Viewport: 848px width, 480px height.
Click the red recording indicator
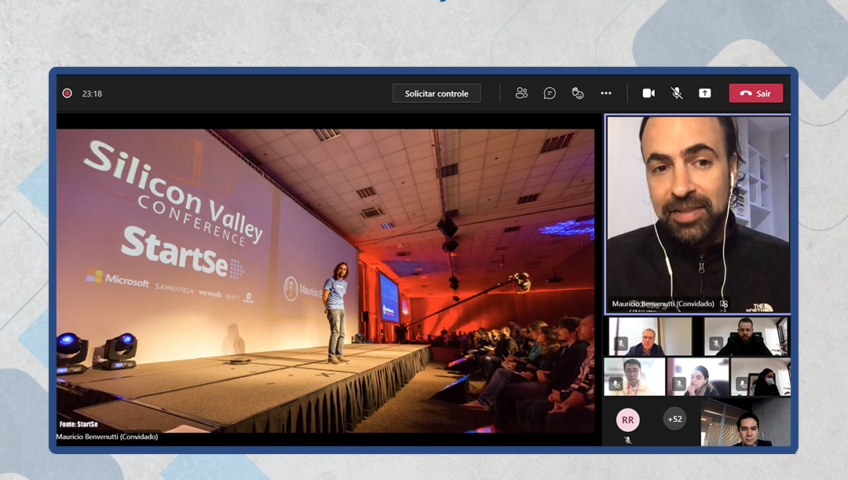pos(67,94)
